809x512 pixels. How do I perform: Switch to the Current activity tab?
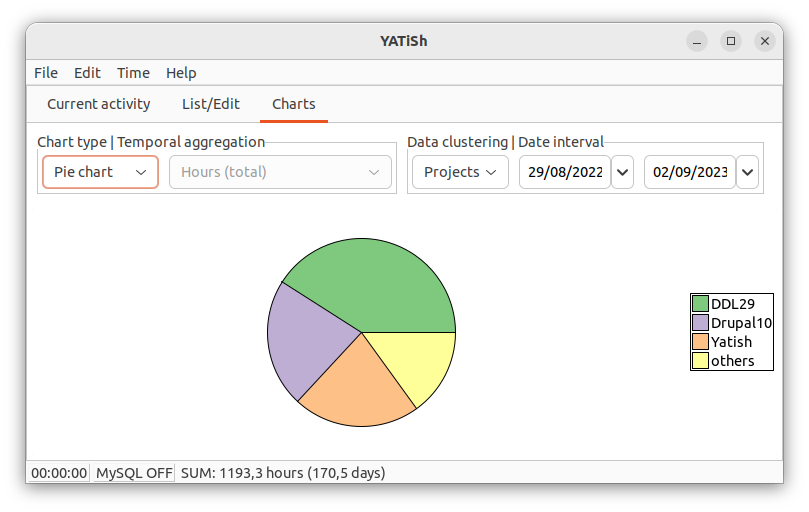(x=99, y=104)
